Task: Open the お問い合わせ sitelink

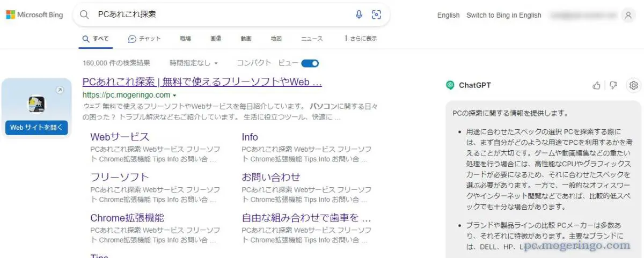Action: click(271, 177)
